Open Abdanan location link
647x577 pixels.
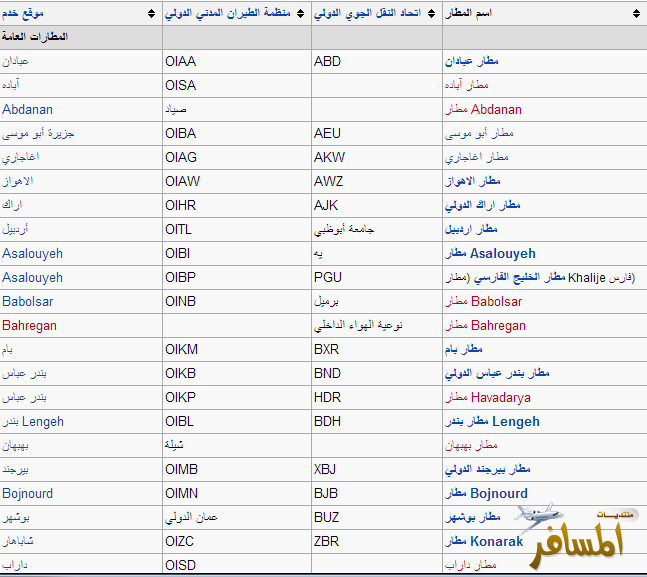coord(27,109)
